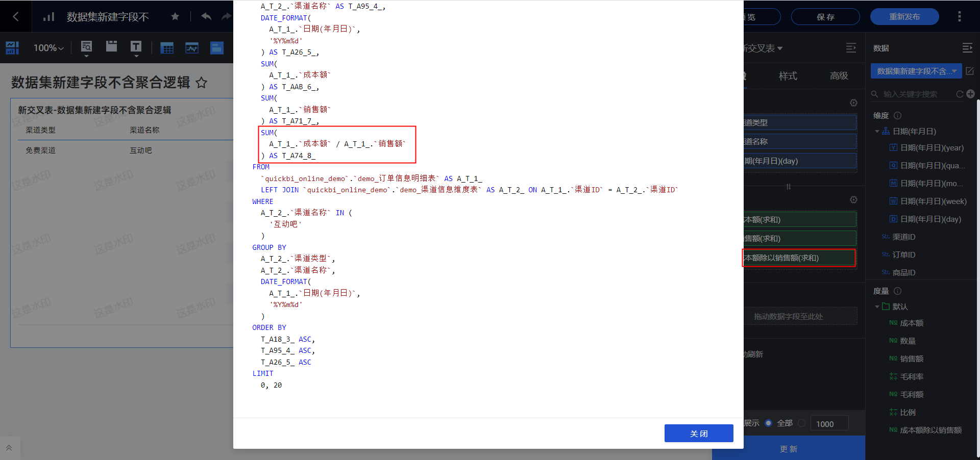
Task: Click the undo arrow icon
Action: click(206, 16)
